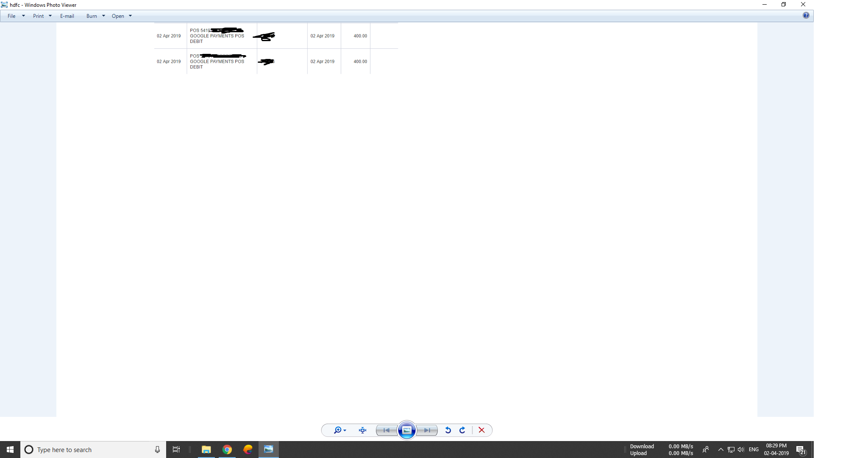Click the Cortana circle icon

[x=29, y=450]
